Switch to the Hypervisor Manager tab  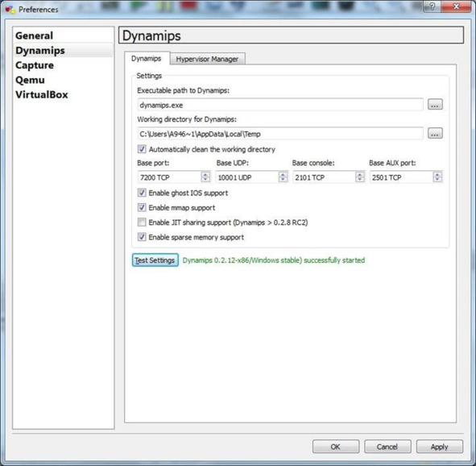tap(207, 59)
